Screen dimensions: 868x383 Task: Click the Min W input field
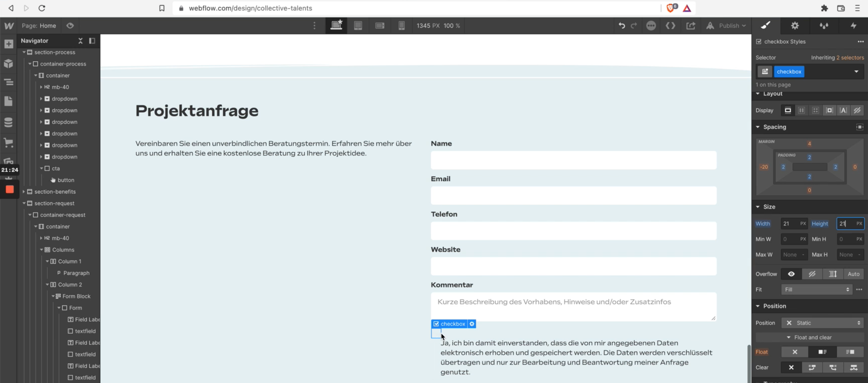(x=794, y=239)
